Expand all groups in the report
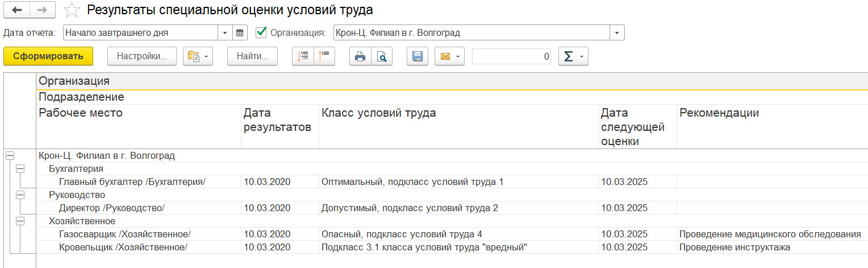This screenshot has height=268, width=868. (x=303, y=56)
